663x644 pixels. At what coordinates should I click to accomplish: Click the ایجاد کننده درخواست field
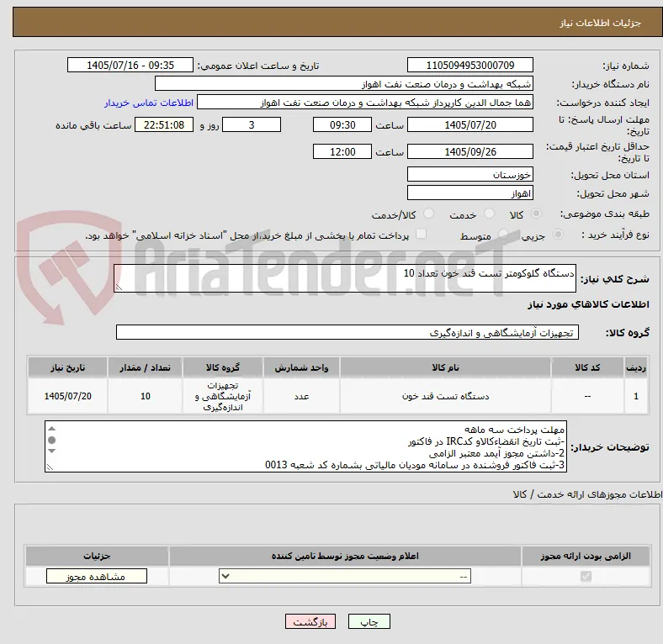point(365,103)
